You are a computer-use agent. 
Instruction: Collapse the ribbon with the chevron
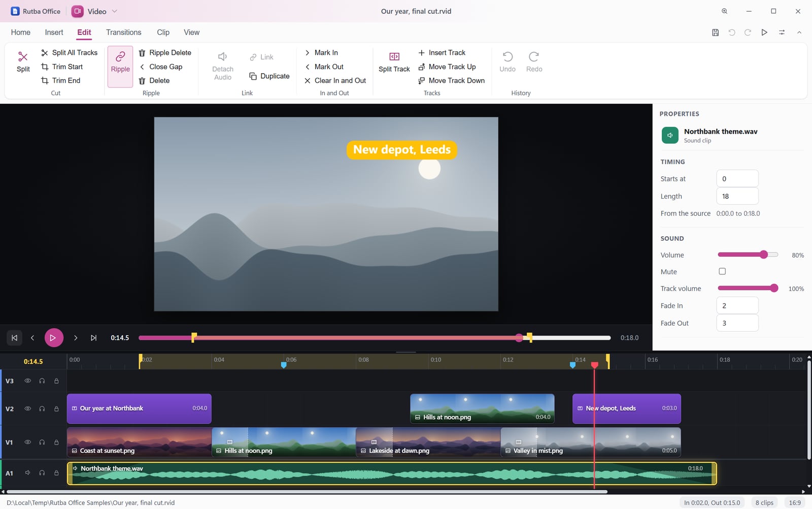[x=799, y=33]
